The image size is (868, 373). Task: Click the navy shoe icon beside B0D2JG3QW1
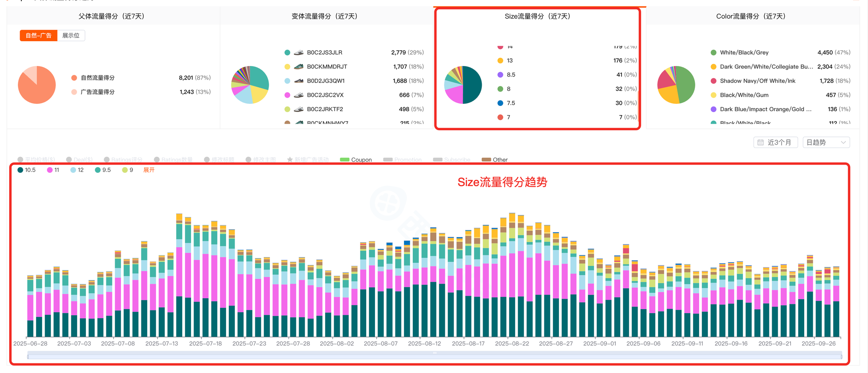click(x=299, y=81)
